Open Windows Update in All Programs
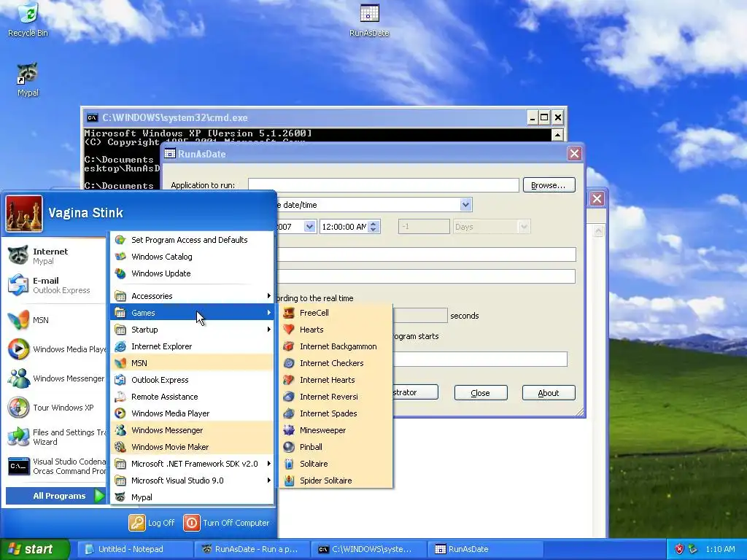This screenshot has height=560, width=747. click(x=193, y=273)
